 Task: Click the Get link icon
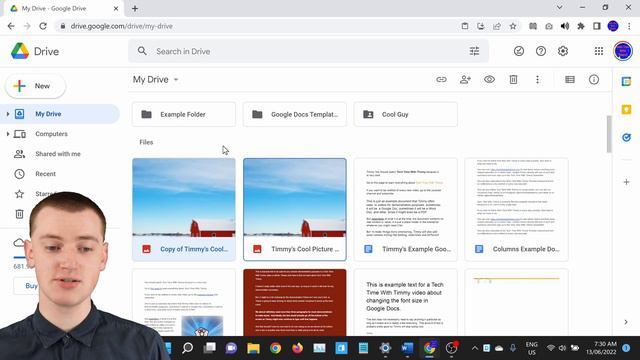pos(441,80)
